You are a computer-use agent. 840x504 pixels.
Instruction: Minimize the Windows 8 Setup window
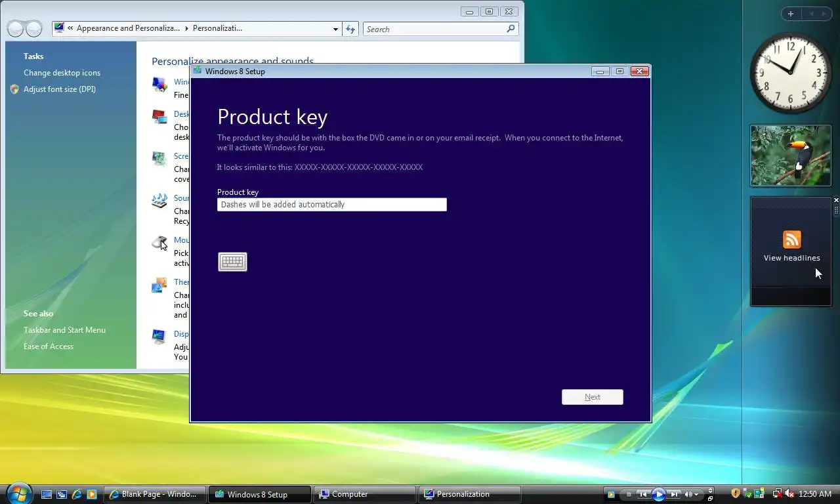pyautogui.click(x=600, y=71)
